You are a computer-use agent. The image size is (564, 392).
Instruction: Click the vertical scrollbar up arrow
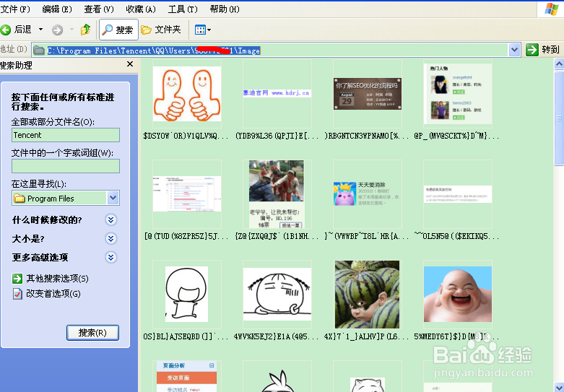click(x=559, y=64)
